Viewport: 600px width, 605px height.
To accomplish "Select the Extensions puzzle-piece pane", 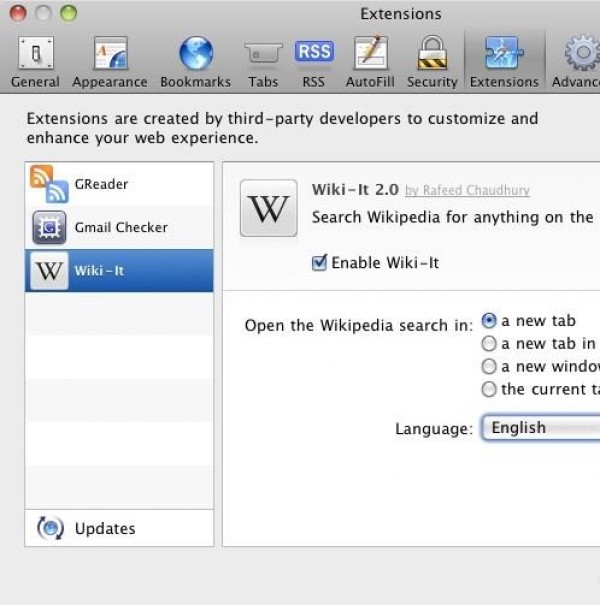I will click(504, 62).
